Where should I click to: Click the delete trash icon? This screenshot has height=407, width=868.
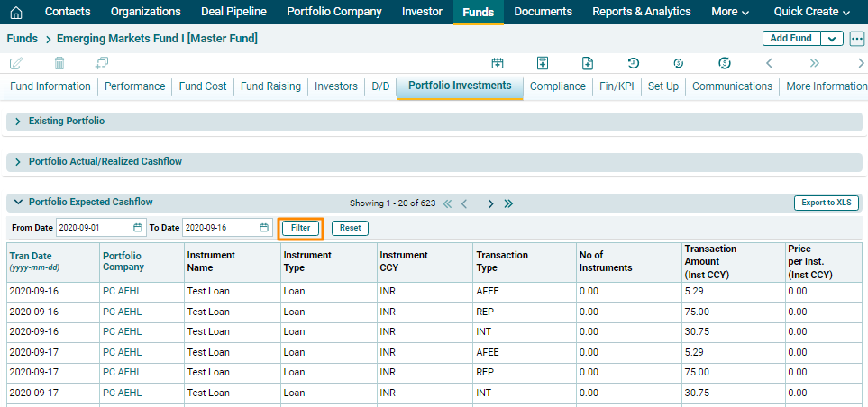[59, 63]
